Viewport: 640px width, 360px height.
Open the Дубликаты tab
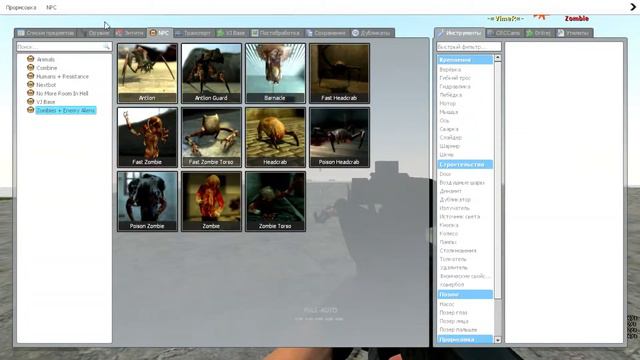coord(372,33)
